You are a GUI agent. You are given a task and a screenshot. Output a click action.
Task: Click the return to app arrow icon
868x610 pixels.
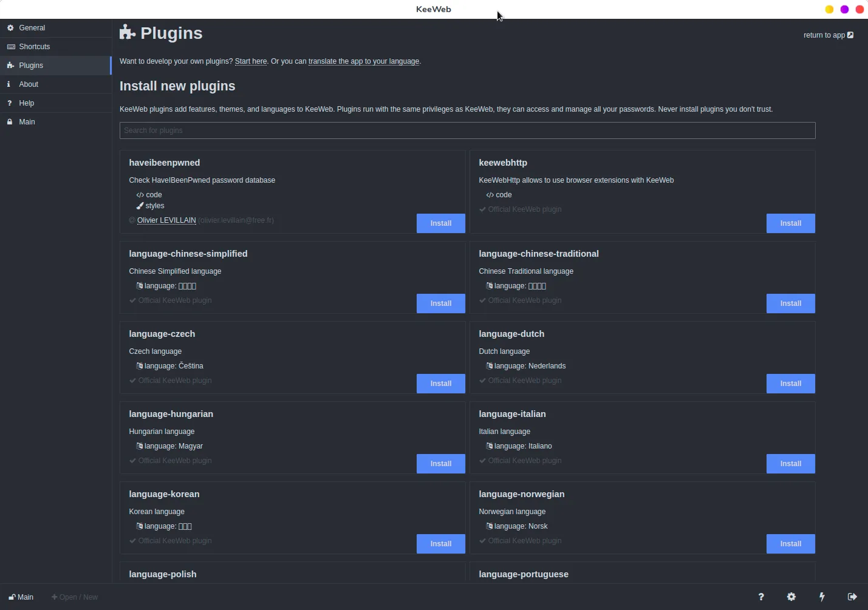pyautogui.click(x=850, y=35)
